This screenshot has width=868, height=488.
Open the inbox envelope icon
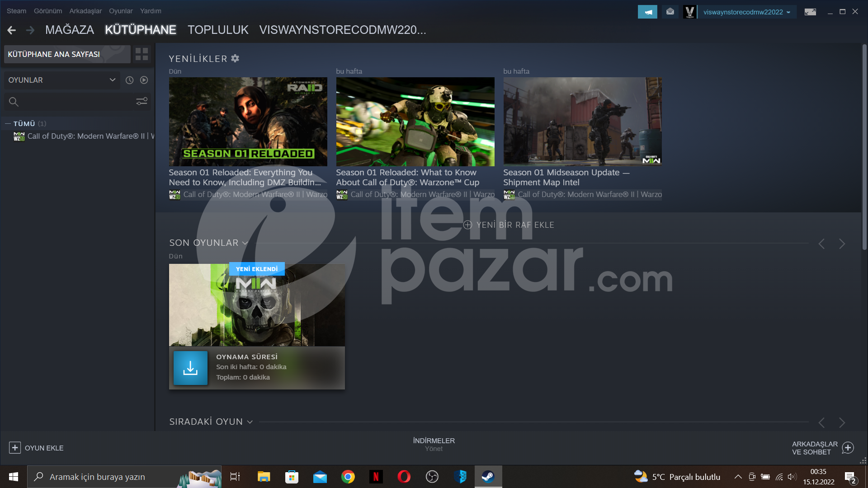(x=670, y=12)
